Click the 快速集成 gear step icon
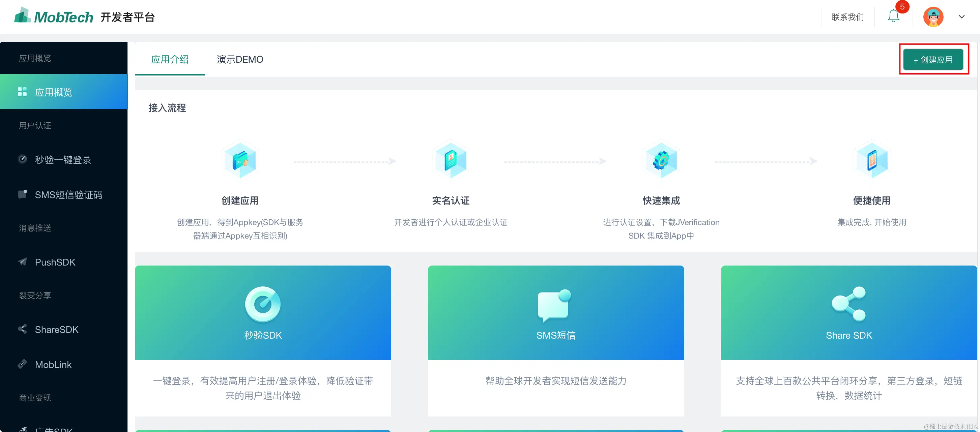The width and height of the screenshot is (980, 432). tap(661, 160)
